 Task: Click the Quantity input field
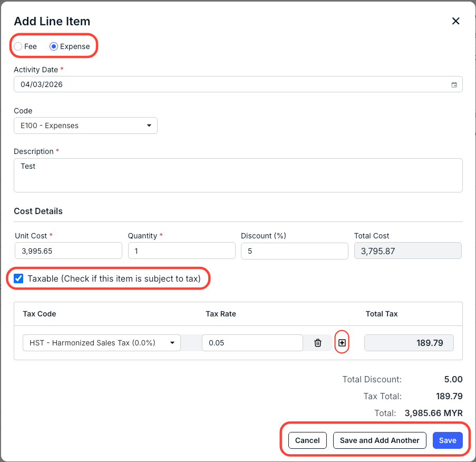click(181, 251)
